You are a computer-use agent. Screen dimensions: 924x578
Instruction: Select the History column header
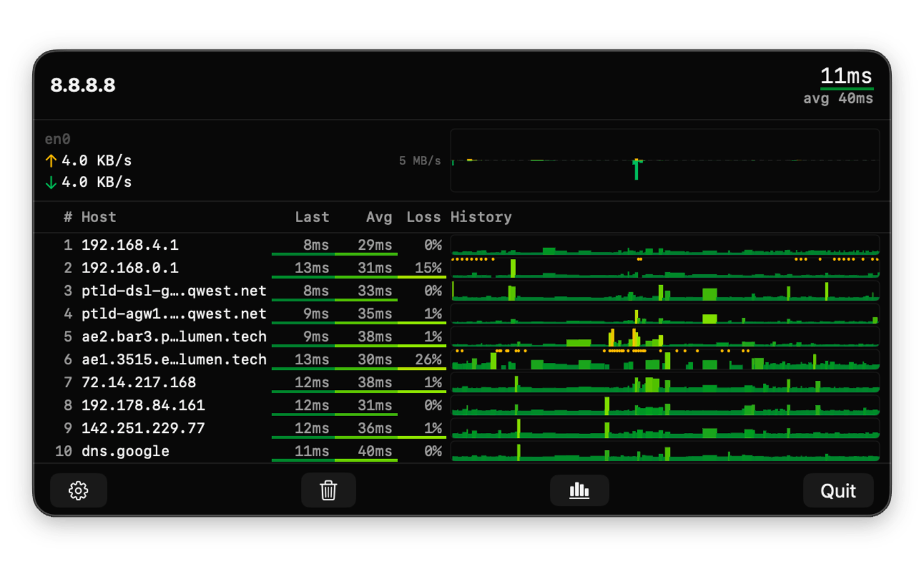point(481,217)
